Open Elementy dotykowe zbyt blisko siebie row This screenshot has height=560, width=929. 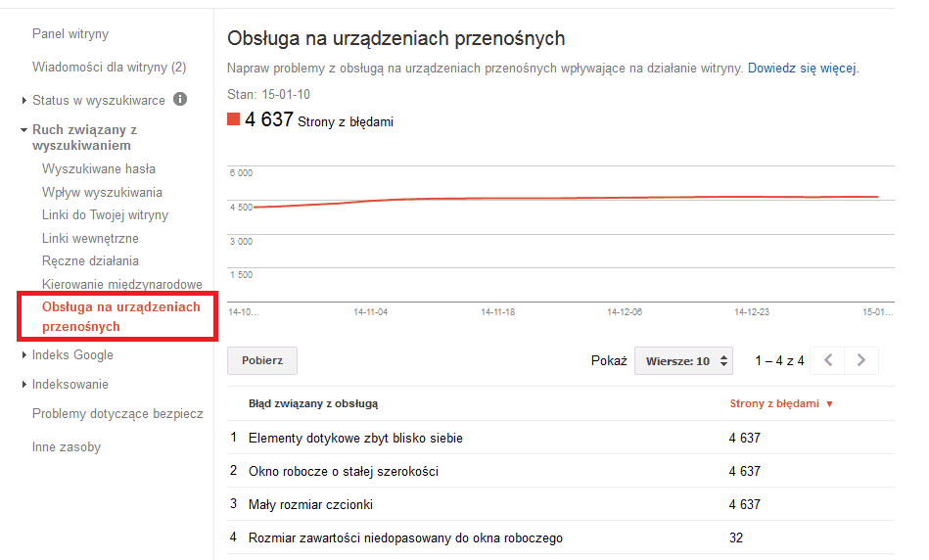click(x=355, y=438)
